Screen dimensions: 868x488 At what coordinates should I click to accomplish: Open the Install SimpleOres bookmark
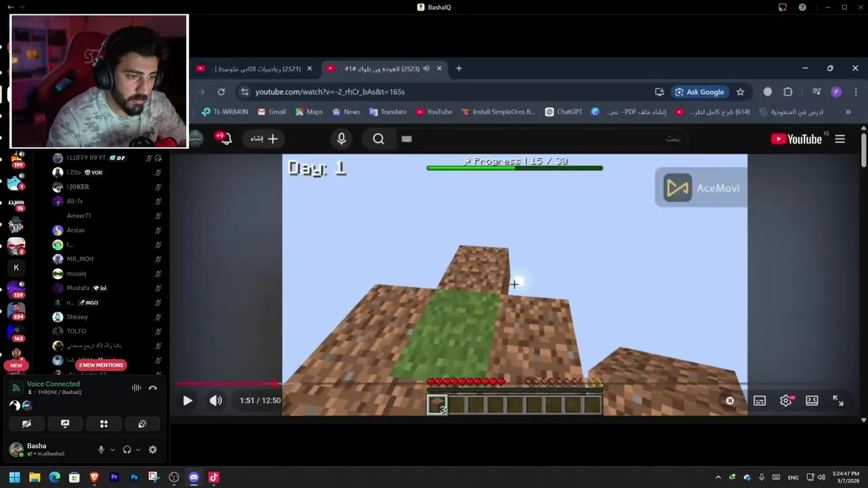(x=498, y=112)
